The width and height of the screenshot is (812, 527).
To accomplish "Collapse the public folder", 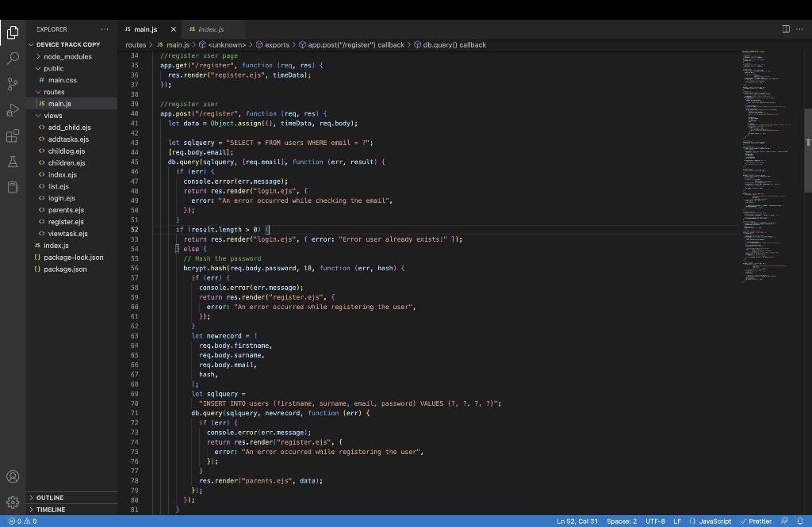I will [72, 68].
